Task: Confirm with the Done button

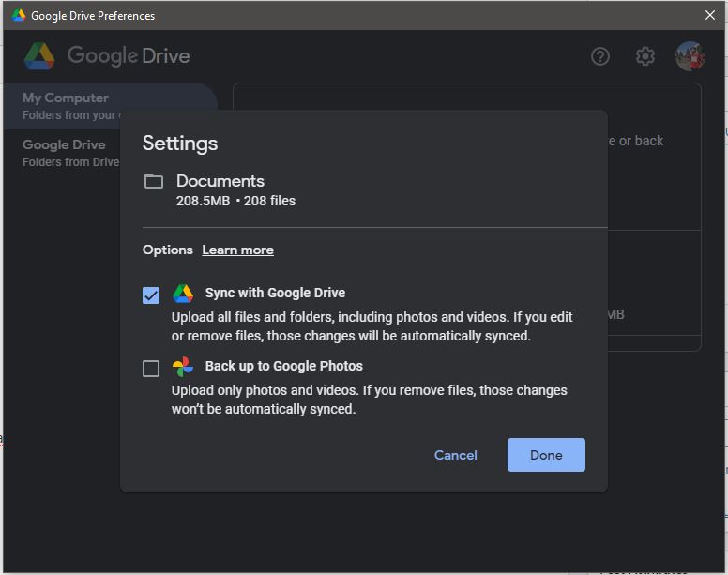Action: click(546, 455)
